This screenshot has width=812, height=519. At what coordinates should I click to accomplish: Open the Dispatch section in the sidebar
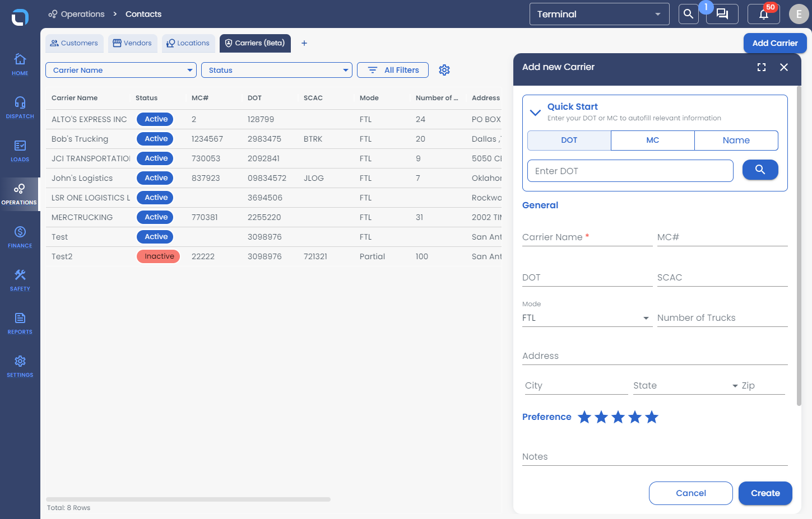[20, 107]
